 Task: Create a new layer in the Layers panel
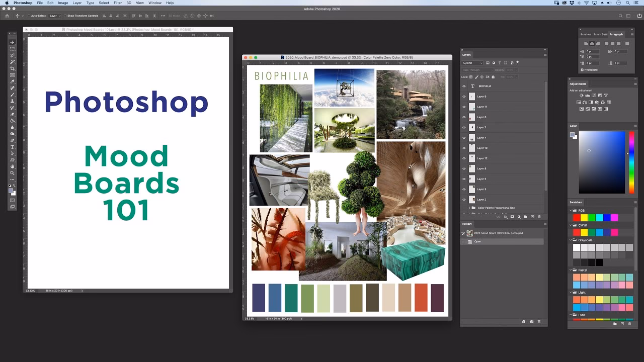pyautogui.click(x=532, y=216)
